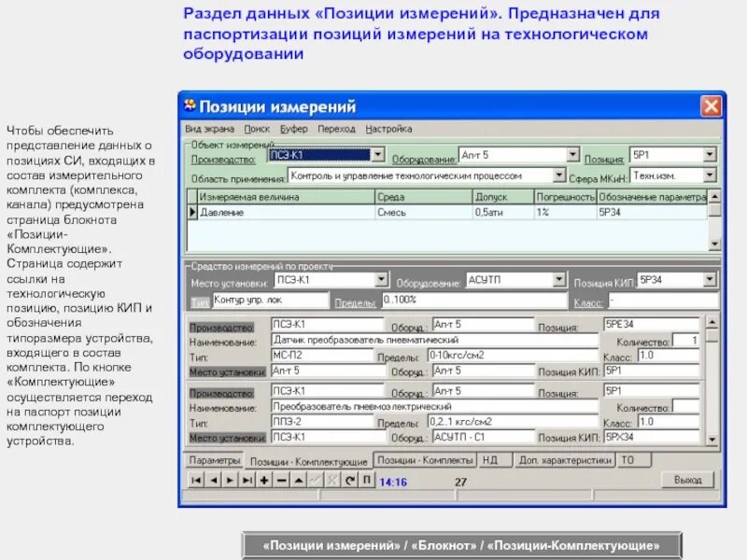Click the greyed post-edit checkmark icon
The height and width of the screenshot is (560, 747).
(x=316, y=480)
